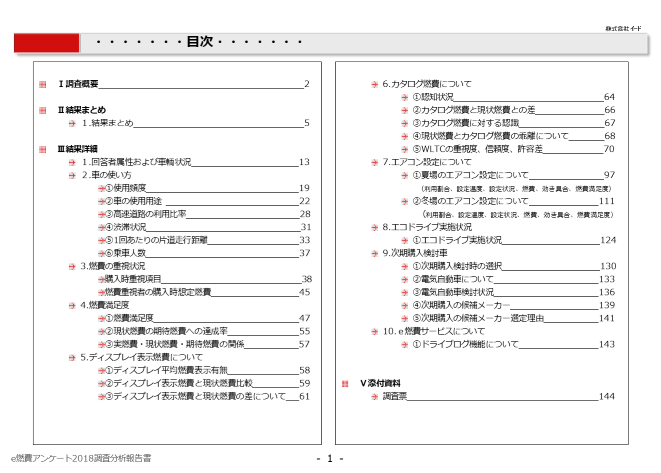
Task: Click '6.カタログ燃費について' entry
Action: tap(427, 84)
